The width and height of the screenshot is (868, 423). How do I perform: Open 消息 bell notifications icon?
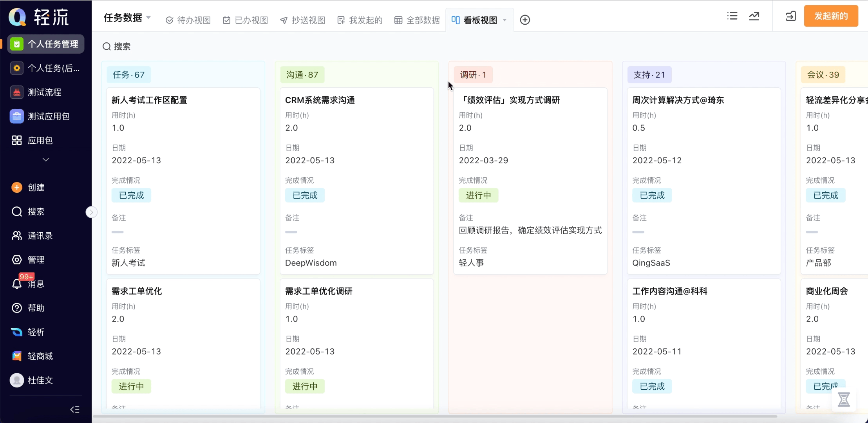pos(17,284)
